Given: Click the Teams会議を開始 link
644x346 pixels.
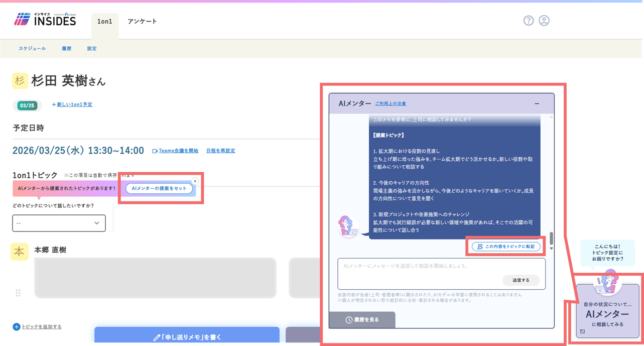Looking at the screenshot, I should pyautogui.click(x=178, y=151).
